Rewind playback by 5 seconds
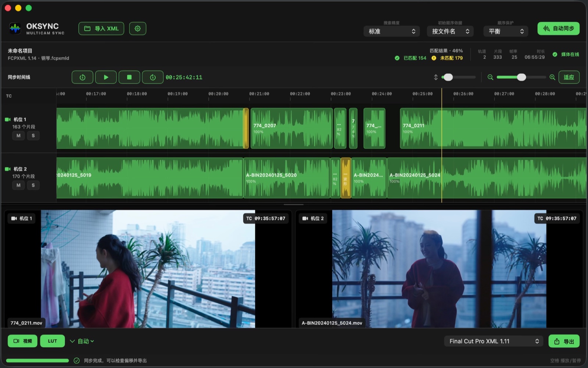 tap(82, 77)
